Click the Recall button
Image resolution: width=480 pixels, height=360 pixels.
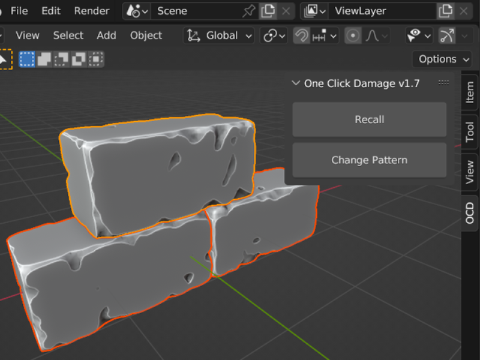(369, 119)
